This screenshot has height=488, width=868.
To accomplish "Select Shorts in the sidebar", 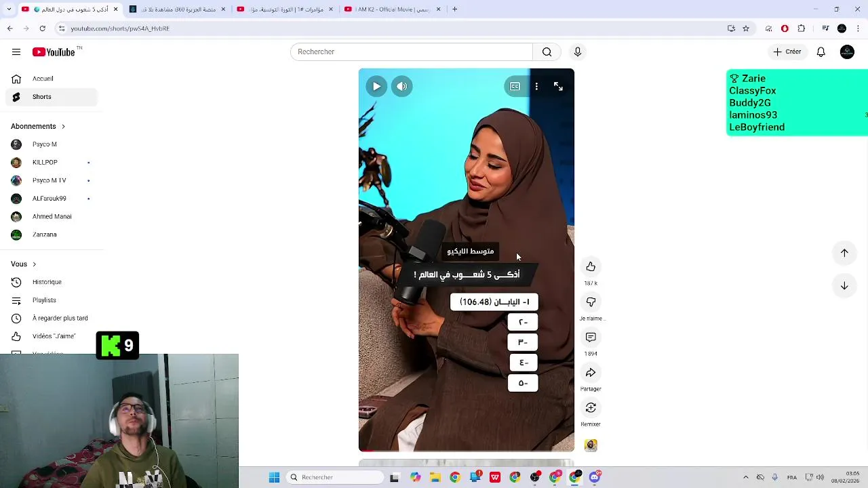I will coord(52,97).
